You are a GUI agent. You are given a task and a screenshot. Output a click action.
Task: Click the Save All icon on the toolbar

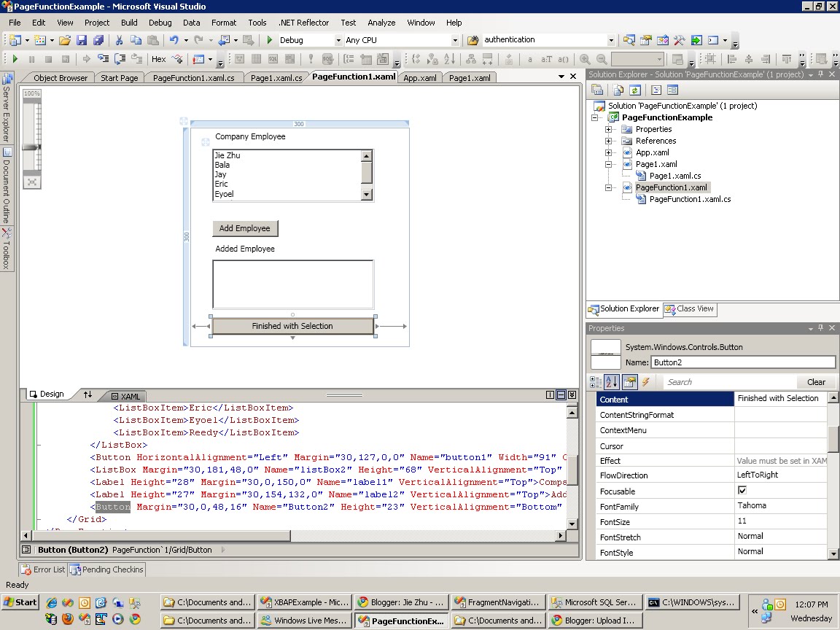click(98, 40)
